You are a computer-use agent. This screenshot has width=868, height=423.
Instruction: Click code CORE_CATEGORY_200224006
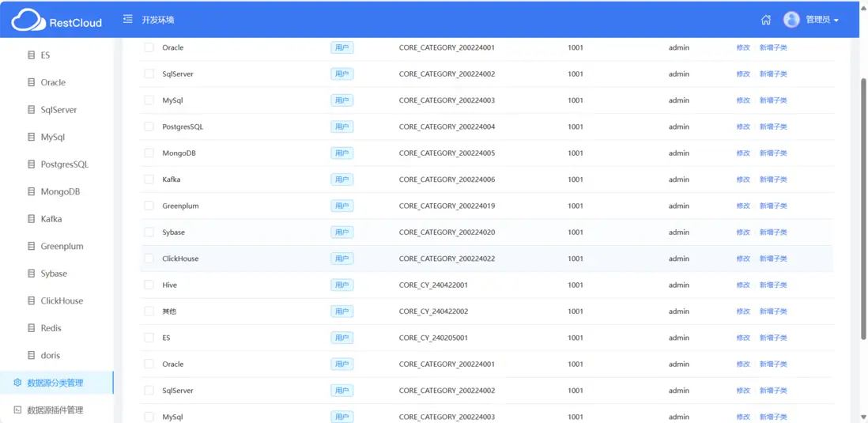tap(447, 179)
